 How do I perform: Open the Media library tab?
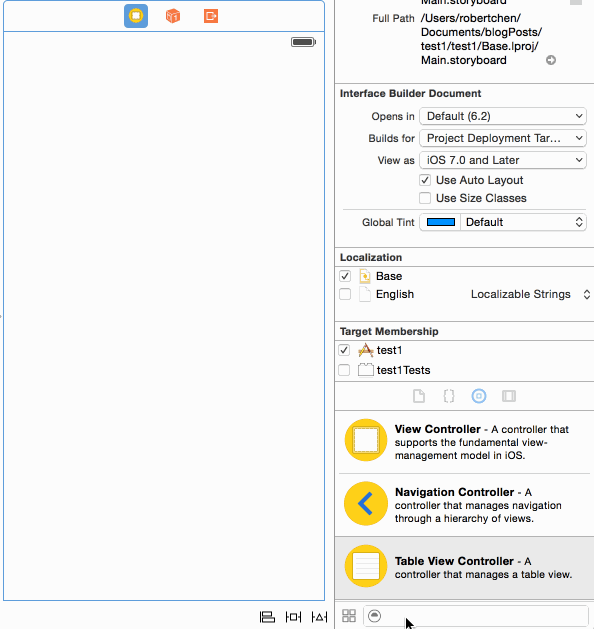click(x=509, y=396)
